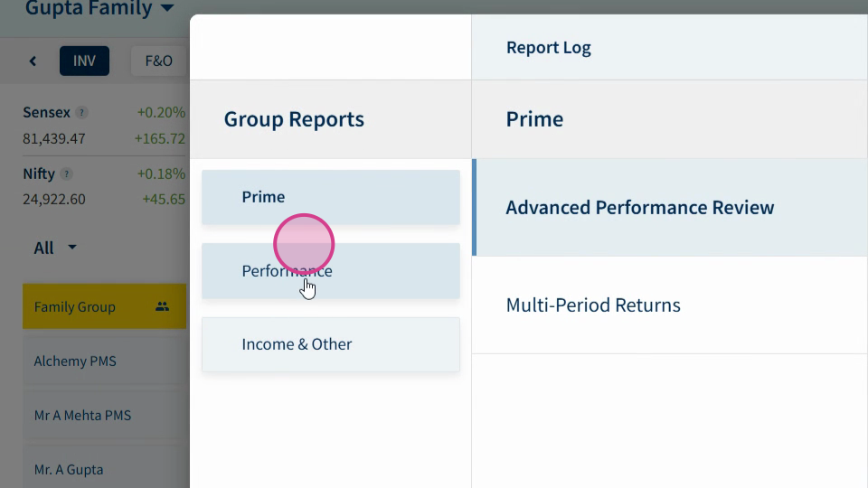Select the Income & Other category
868x488 pixels.
[x=331, y=344]
